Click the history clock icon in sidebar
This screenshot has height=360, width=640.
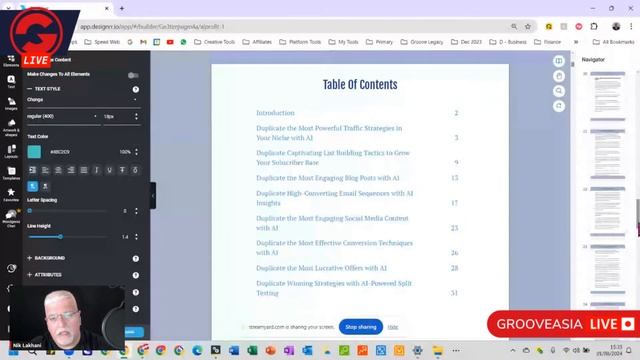point(11,268)
